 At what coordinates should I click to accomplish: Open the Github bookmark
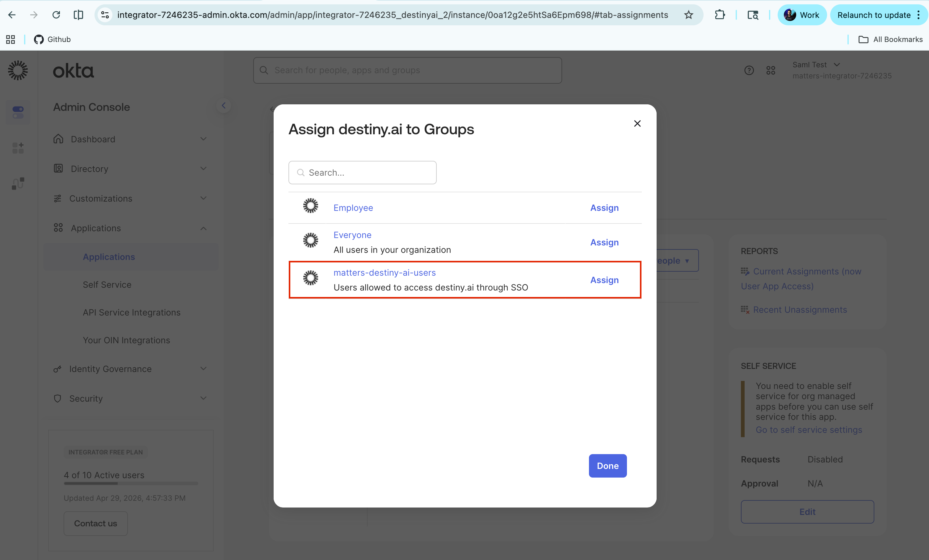point(53,39)
